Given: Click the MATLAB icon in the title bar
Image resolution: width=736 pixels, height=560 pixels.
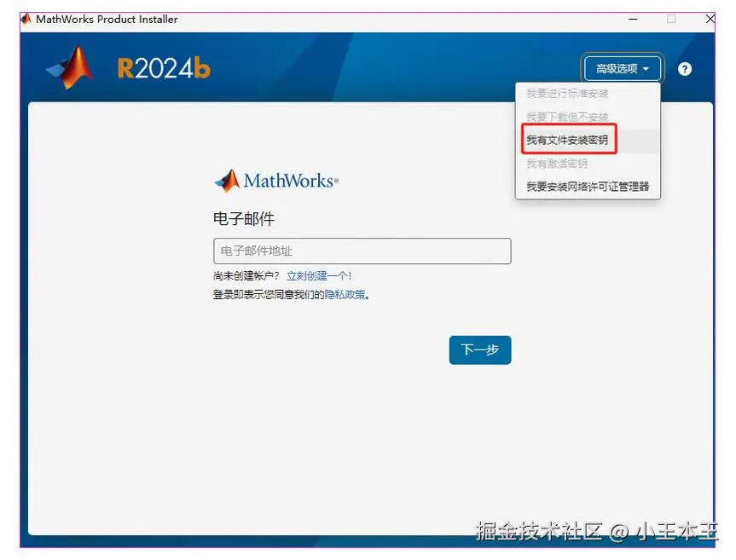Looking at the screenshot, I should (x=24, y=19).
